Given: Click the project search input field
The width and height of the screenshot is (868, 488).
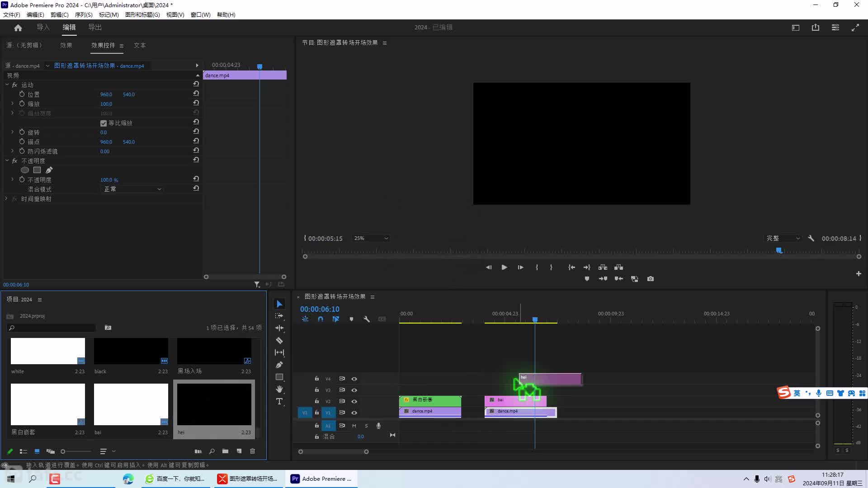Looking at the screenshot, I should 52,328.
